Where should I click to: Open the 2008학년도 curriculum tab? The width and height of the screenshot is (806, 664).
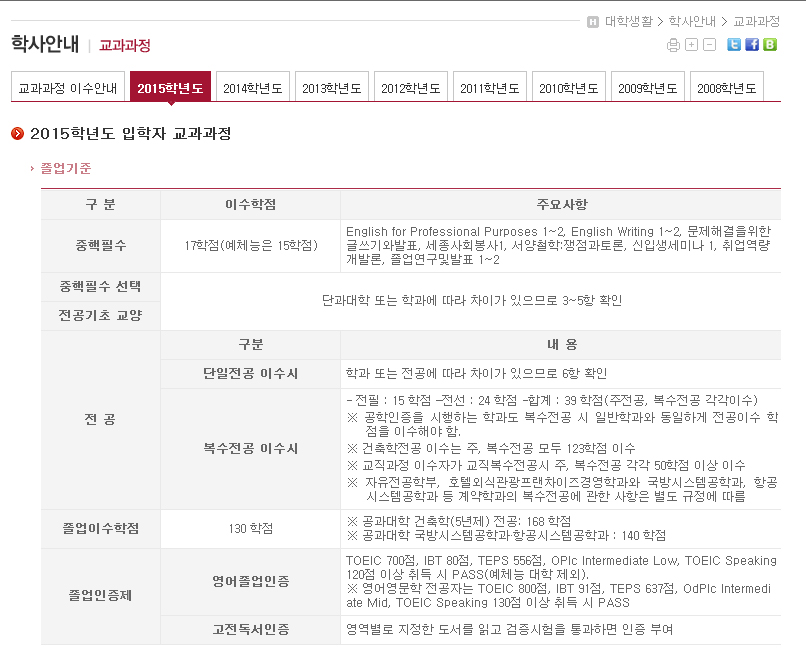(x=726, y=87)
